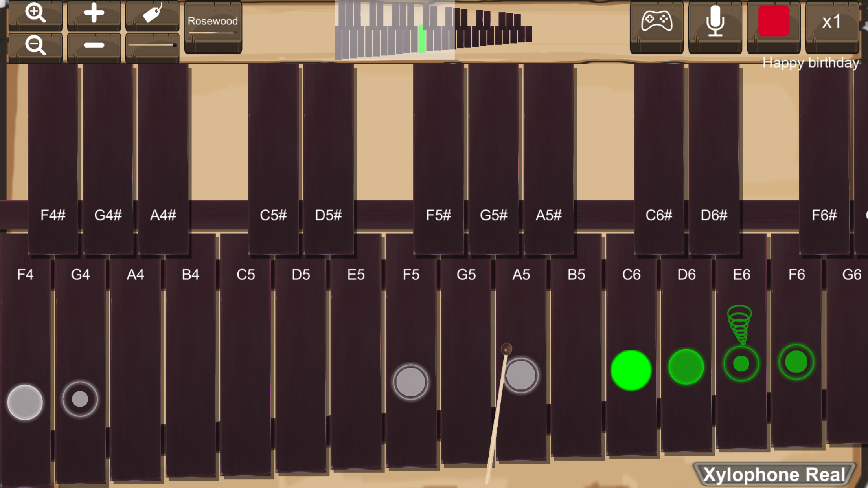Tap the green ring marker on E6

coord(741,363)
